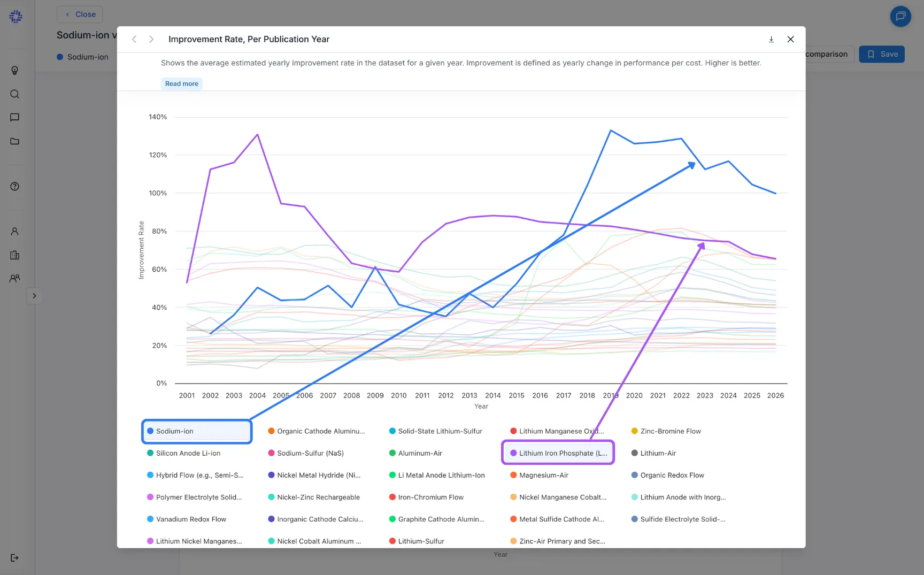Click Organic Redox Flow color dot
The width and height of the screenshot is (924, 575).
point(635,475)
